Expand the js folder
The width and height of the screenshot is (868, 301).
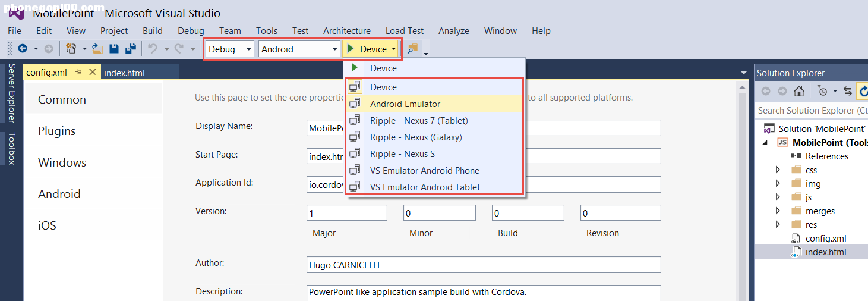click(x=778, y=197)
